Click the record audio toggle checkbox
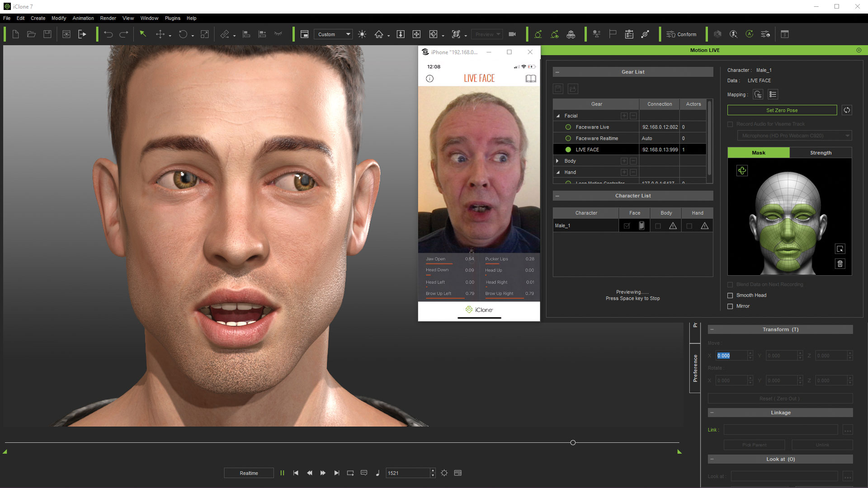868x488 pixels. [x=730, y=124]
